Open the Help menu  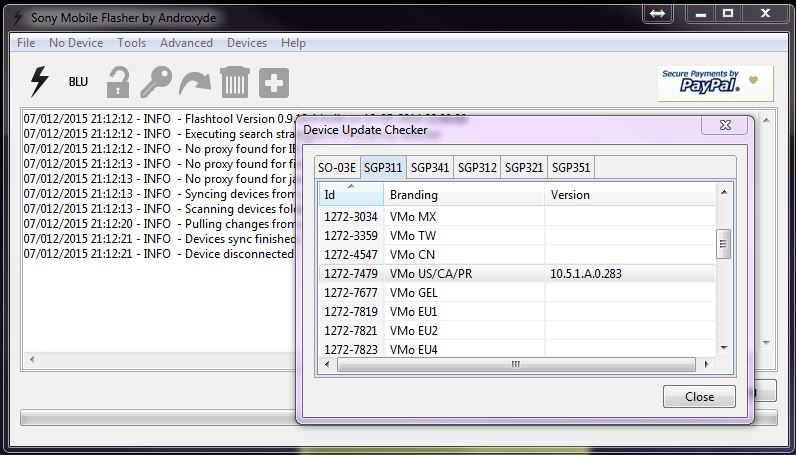click(x=293, y=43)
